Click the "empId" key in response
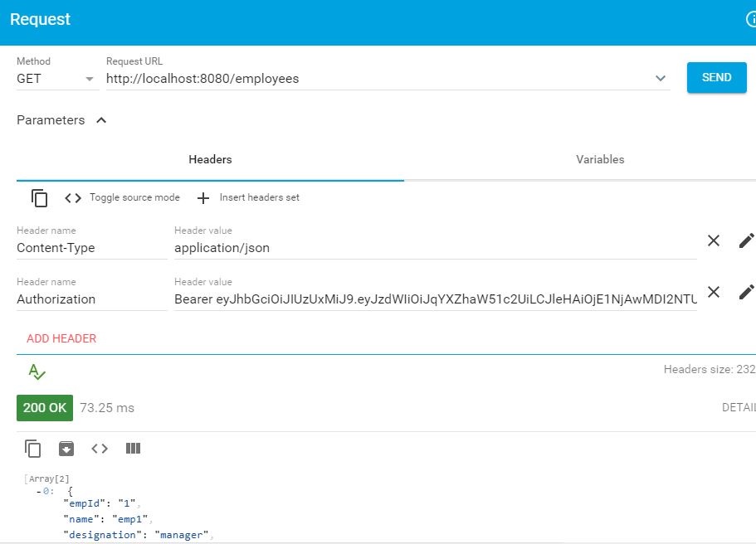 point(85,503)
